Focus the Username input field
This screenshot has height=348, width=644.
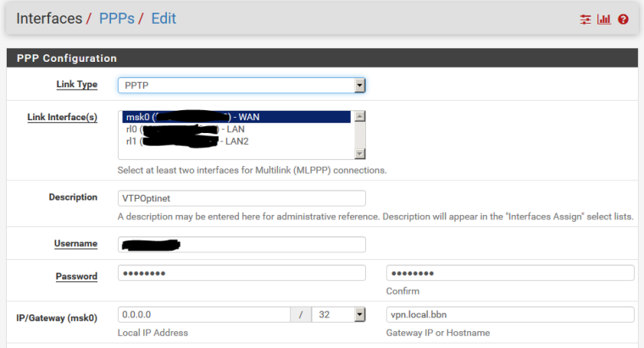tap(241, 245)
